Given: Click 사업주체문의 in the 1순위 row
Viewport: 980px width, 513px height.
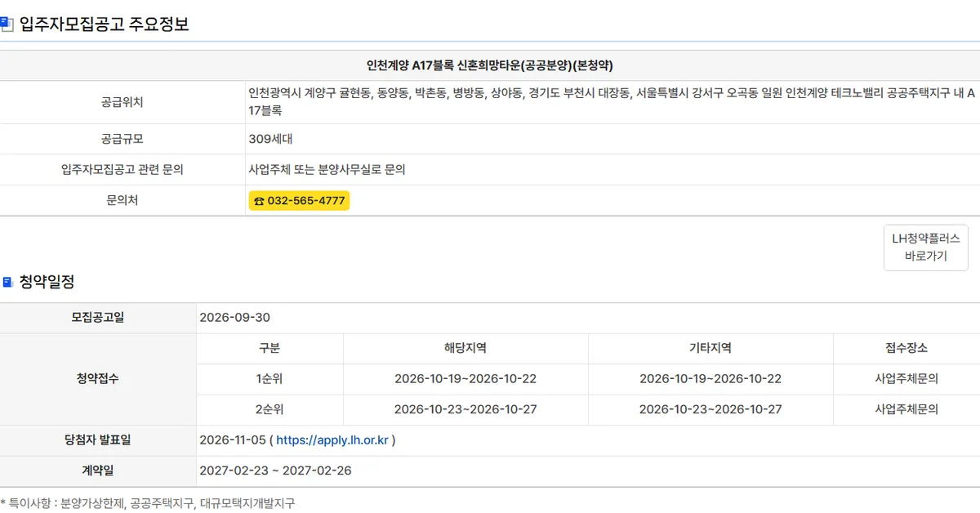Looking at the screenshot, I should pyautogui.click(x=906, y=379).
